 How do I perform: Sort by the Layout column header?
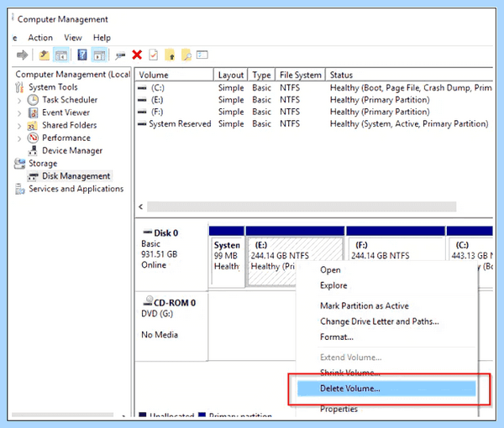tap(230, 75)
